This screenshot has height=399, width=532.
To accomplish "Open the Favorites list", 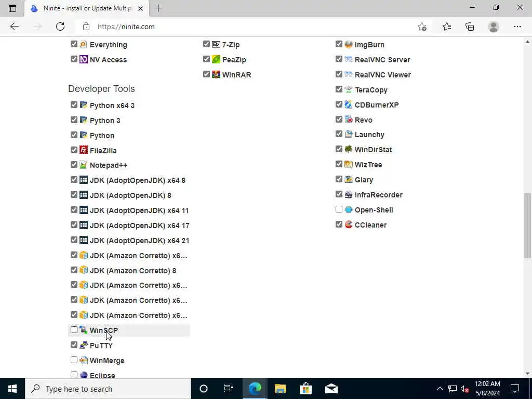I will click(x=446, y=26).
